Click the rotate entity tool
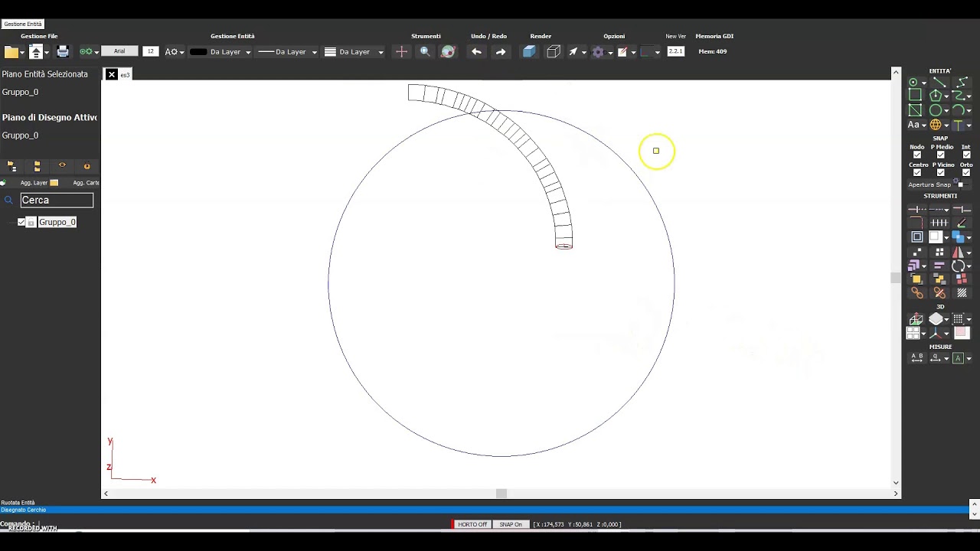This screenshot has width=980, height=551. pos(958,266)
